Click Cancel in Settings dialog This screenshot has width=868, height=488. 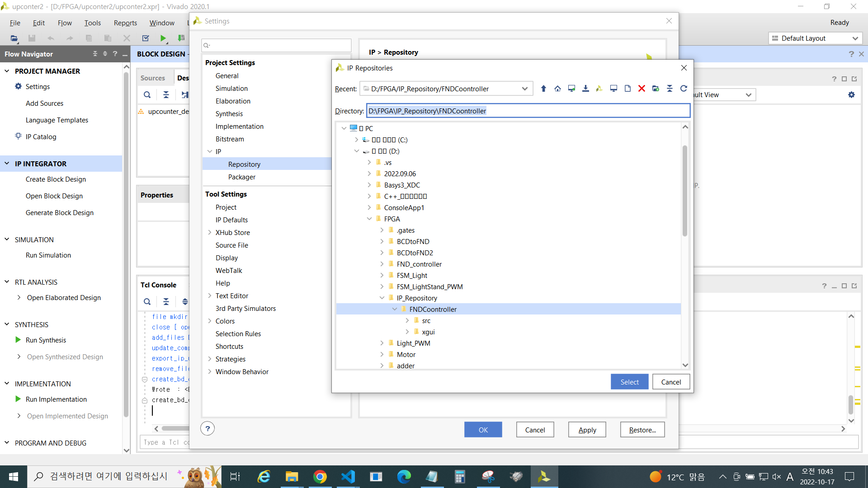(535, 430)
